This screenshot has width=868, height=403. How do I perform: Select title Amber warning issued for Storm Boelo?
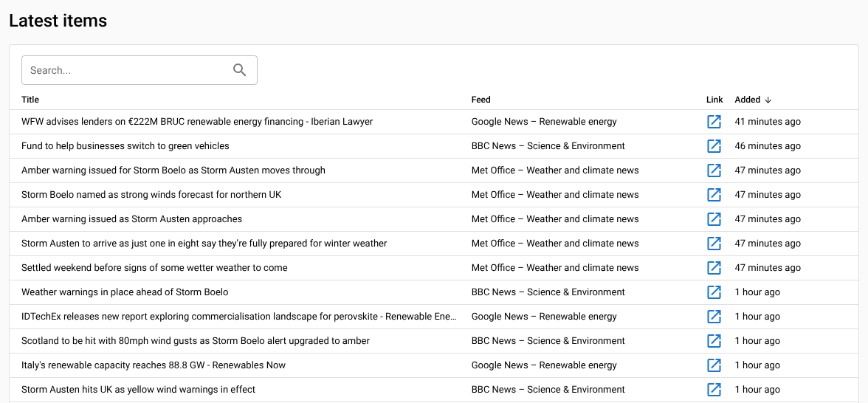[x=173, y=170]
